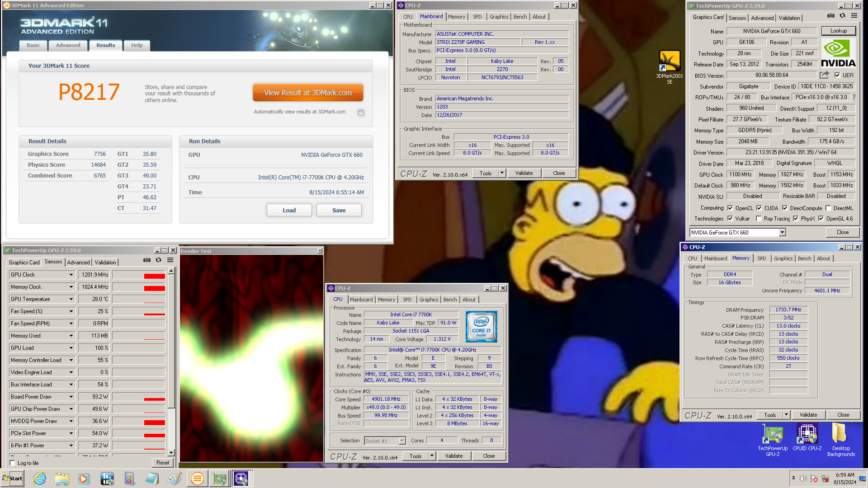
Task: Switch to GPU-Z taskbar button
Action: click(x=220, y=479)
